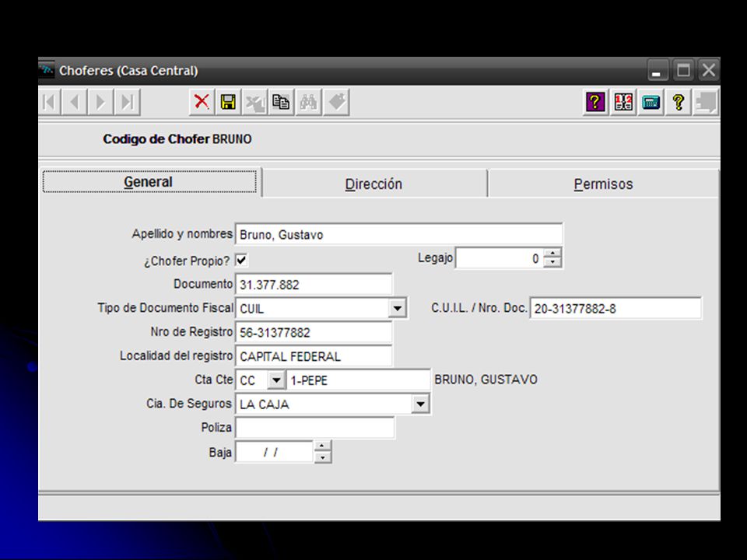Save the chofer with floppy disk icon

click(228, 102)
